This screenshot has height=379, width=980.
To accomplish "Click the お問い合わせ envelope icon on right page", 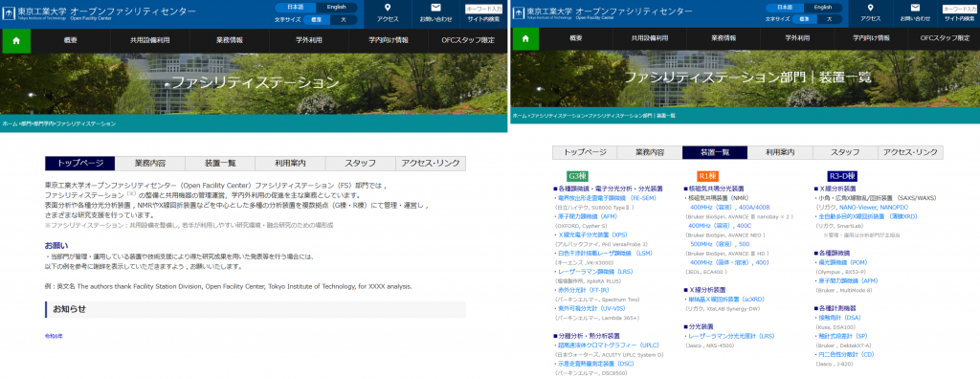I will pos(916,8).
